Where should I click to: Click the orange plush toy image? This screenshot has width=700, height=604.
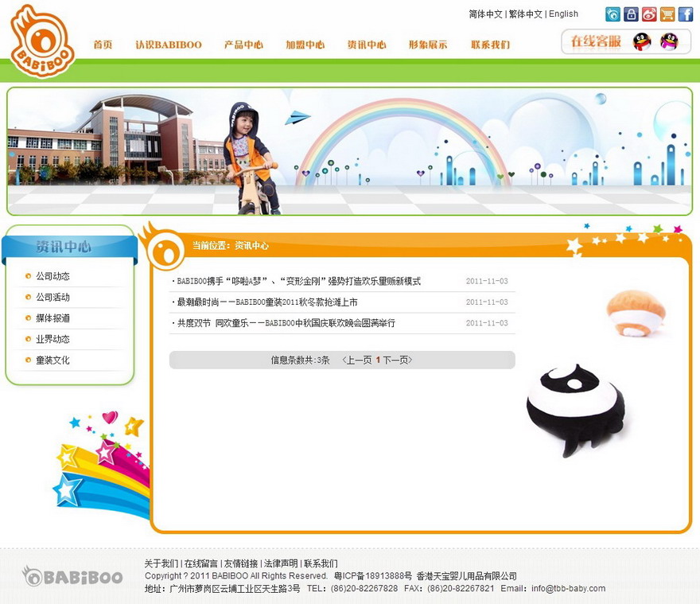click(x=636, y=314)
